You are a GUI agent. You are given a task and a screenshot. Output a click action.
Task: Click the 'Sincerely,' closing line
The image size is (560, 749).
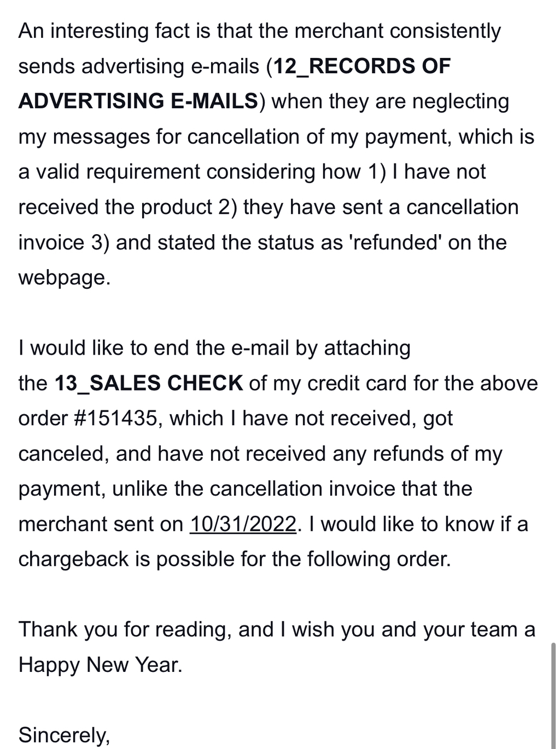click(x=64, y=735)
